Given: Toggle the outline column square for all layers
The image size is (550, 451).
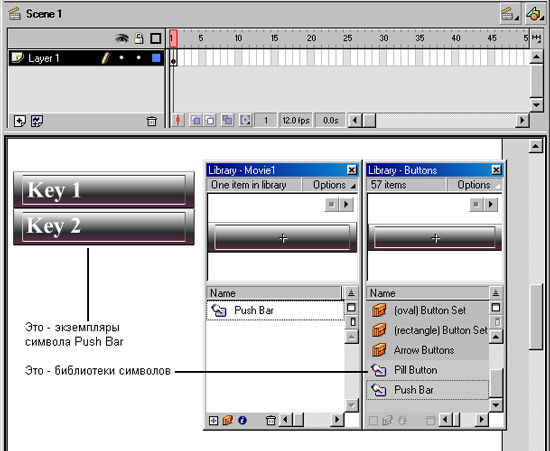Looking at the screenshot, I should [155, 38].
